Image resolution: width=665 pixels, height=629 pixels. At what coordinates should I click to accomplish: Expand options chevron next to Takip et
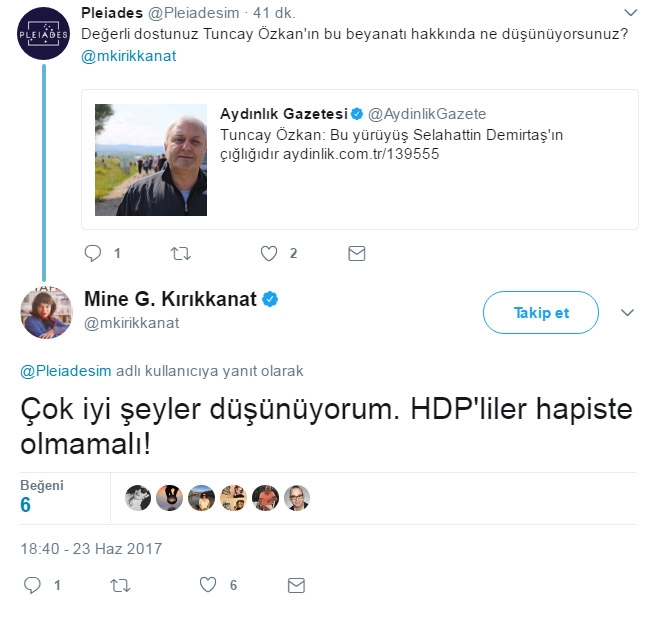click(627, 313)
